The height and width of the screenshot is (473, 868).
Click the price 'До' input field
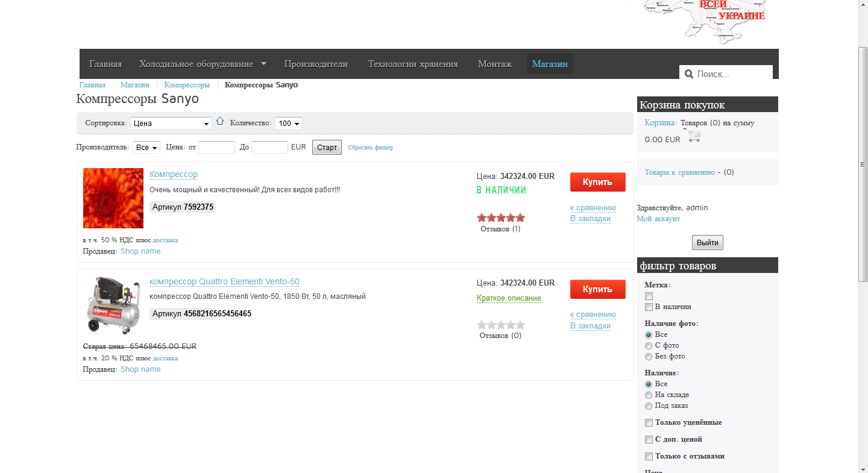[269, 147]
